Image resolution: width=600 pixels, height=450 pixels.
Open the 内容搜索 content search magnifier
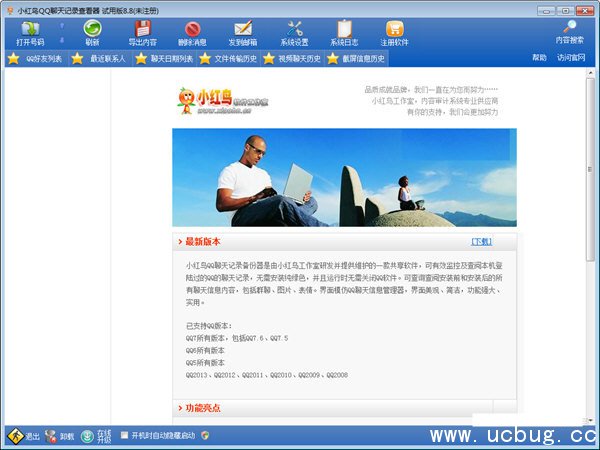coord(570,27)
